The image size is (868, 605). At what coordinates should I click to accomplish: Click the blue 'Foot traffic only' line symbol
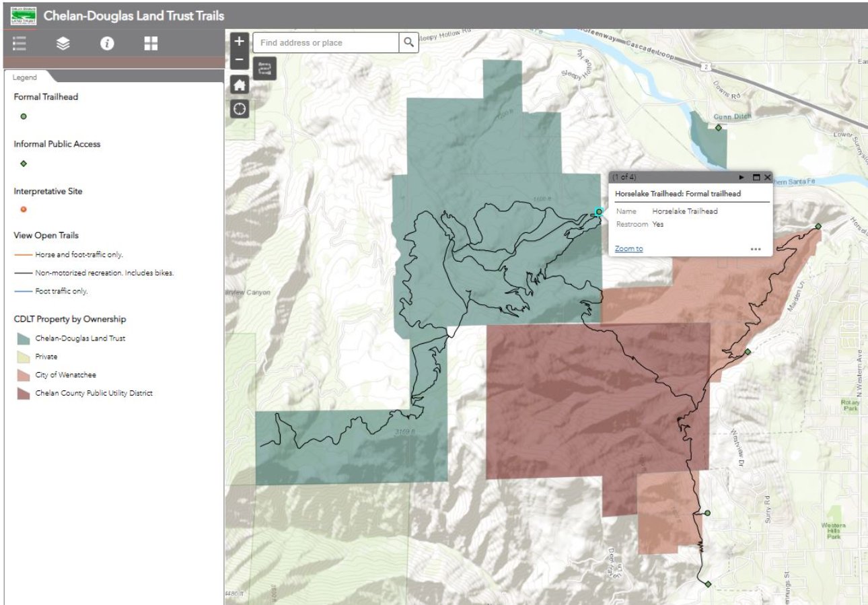[23, 291]
